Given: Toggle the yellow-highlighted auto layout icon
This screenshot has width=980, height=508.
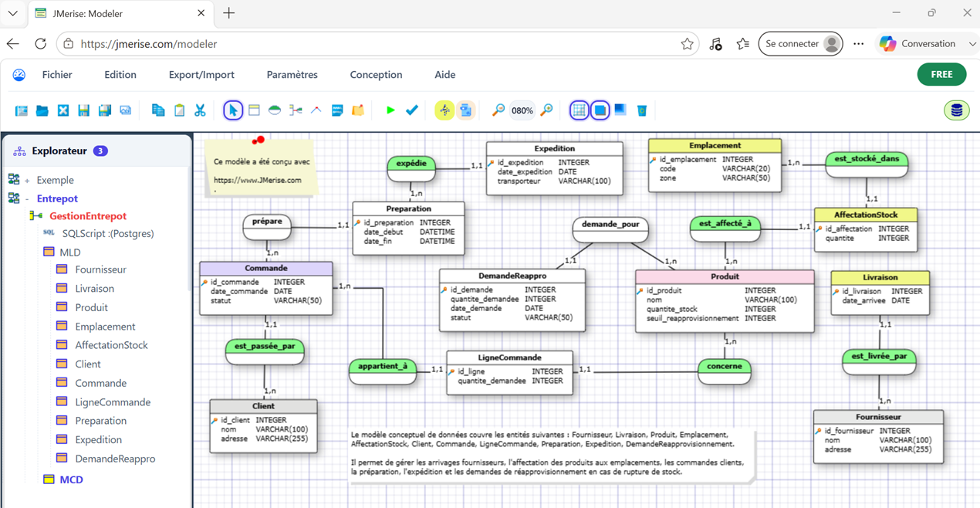Looking at the screenshot, I should pos(444,110).
